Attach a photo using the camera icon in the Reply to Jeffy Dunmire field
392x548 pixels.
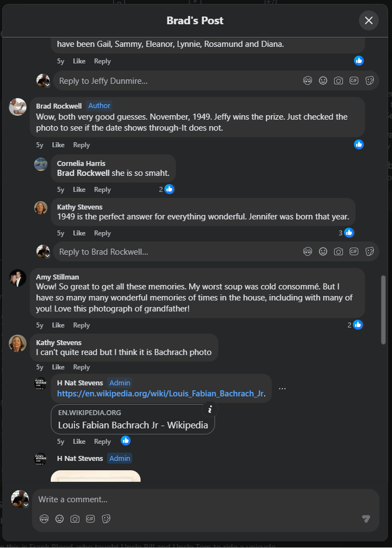tap(339, 80)
